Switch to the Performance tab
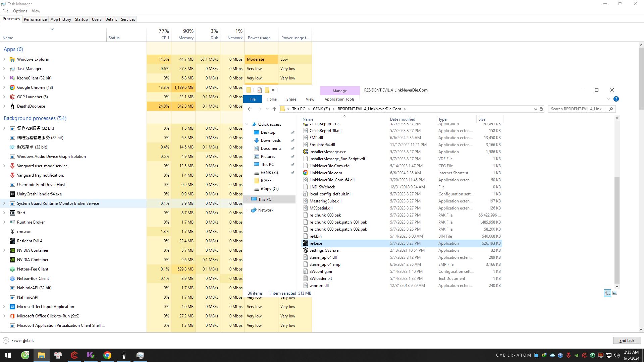Viewport: 644px width, 362px height. pos(35,19)
